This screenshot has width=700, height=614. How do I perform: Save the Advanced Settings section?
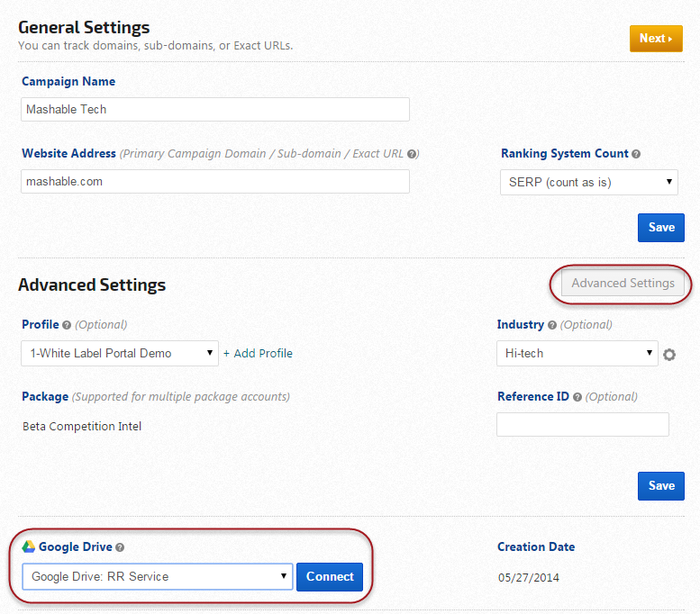pos(660,486)
